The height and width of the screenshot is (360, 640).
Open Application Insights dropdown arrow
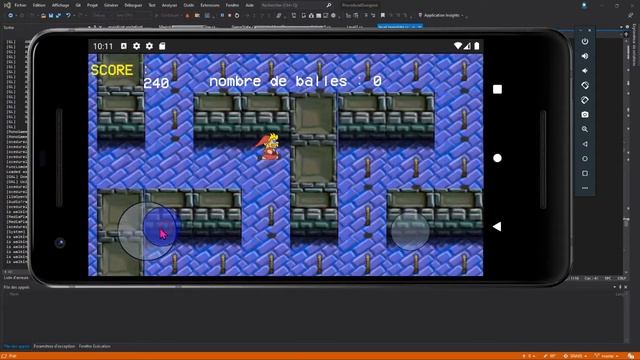pyautogui.click(x=462, y=16)
